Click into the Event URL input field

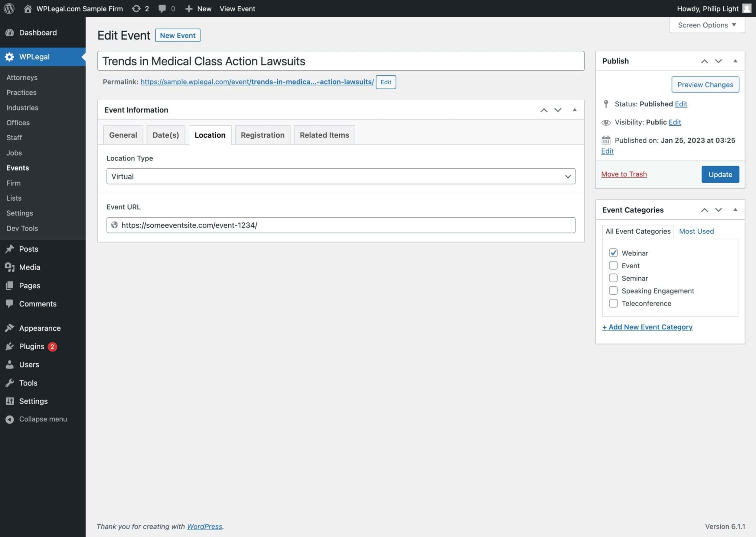[x=341, y=225]
